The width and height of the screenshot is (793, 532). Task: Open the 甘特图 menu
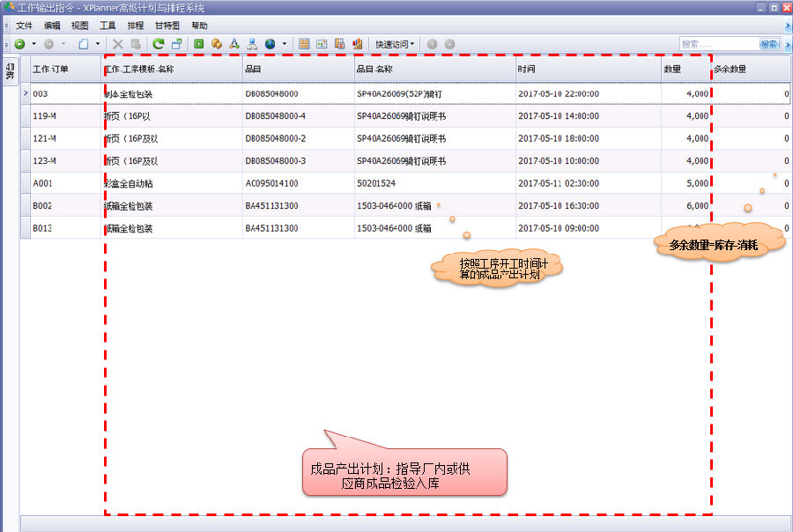point(168,26)
